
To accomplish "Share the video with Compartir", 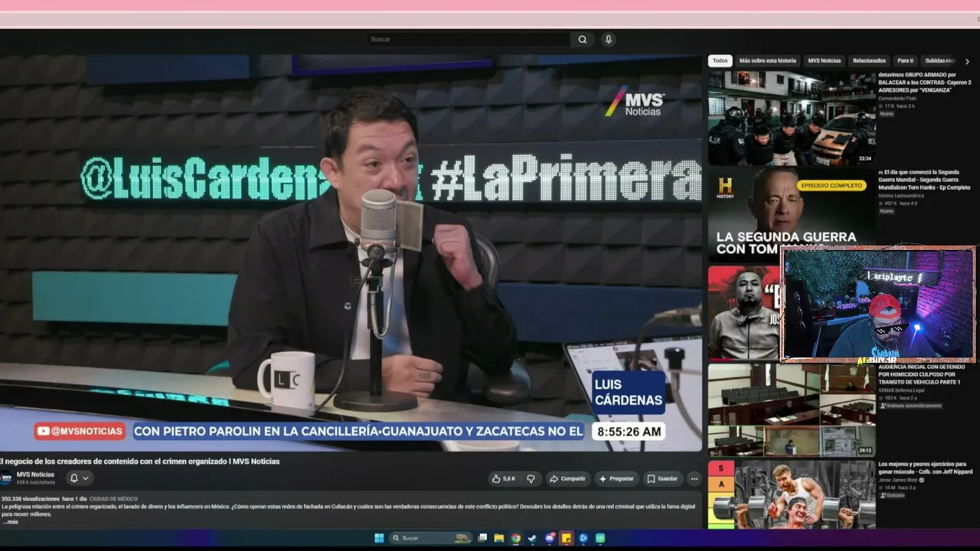I will [x=567, y=479].
